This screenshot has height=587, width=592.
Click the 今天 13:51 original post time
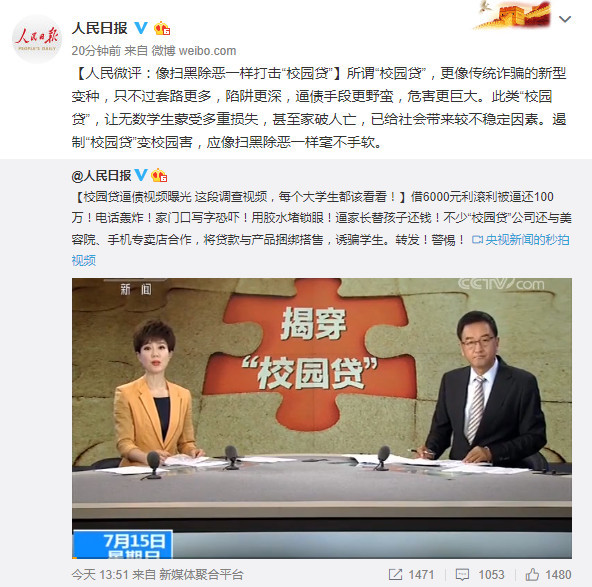(100, 575)
